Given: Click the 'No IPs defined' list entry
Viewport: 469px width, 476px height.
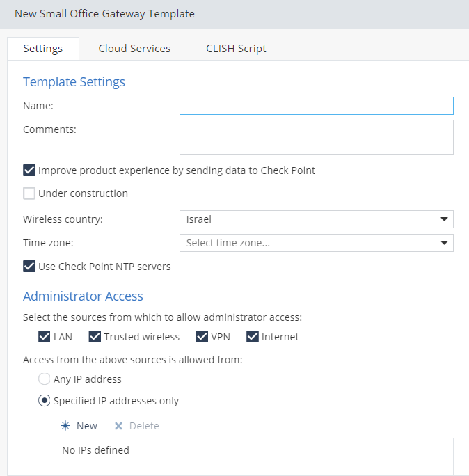Looking at the screenshot, I should pos(95,450).
